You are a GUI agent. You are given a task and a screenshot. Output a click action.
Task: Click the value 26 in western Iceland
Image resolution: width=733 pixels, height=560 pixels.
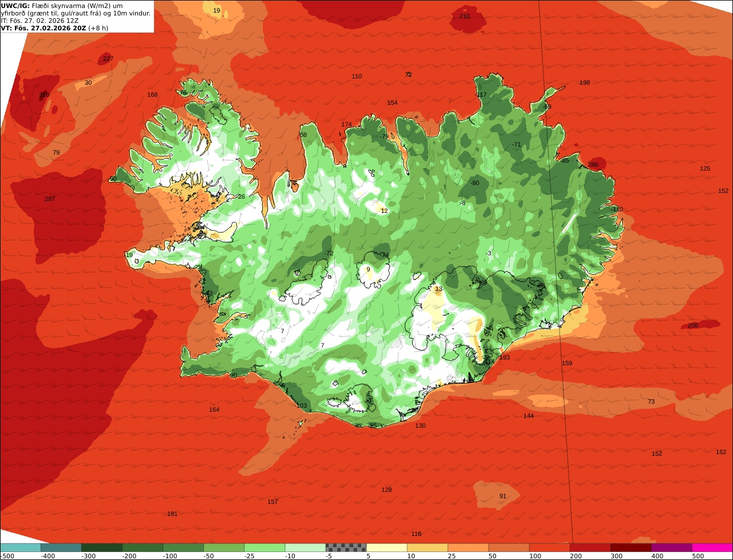241,197
